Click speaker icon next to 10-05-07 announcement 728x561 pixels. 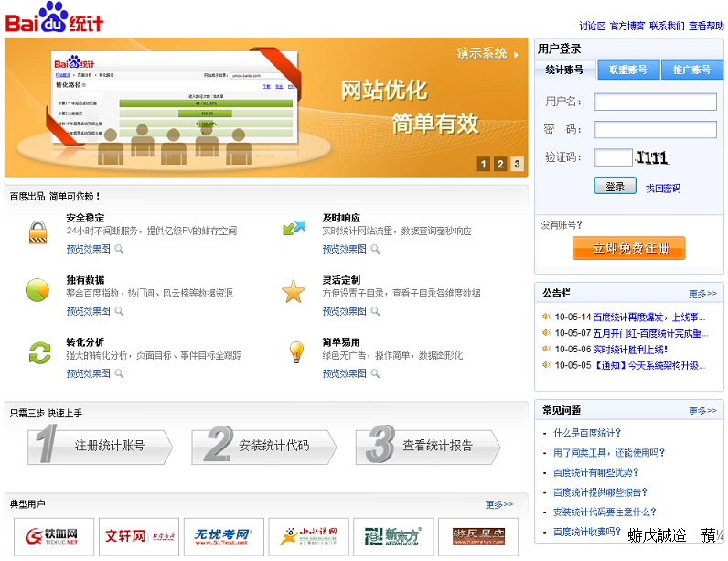click(x=547, y=333)
